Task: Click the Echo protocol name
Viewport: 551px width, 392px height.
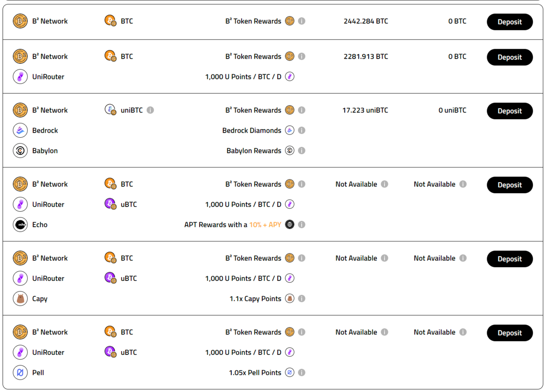Action: [x=40, y=224]
